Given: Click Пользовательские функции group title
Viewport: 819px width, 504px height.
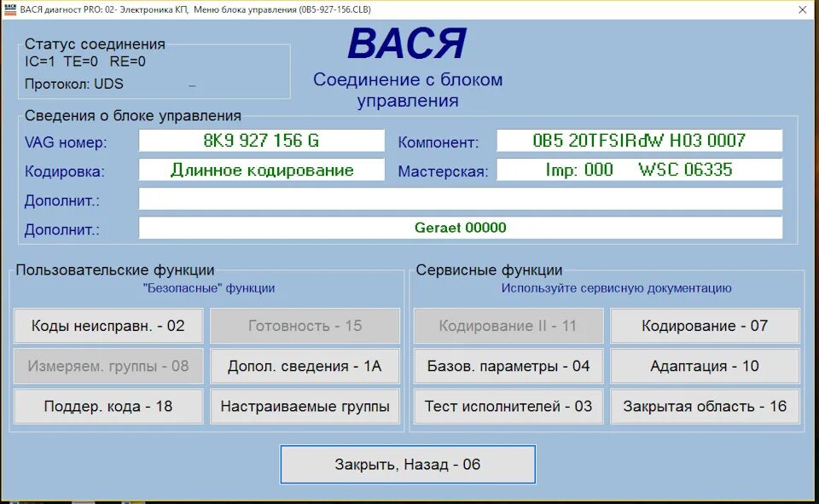Looking at the screenshot, I should click(x=115, y=270).
